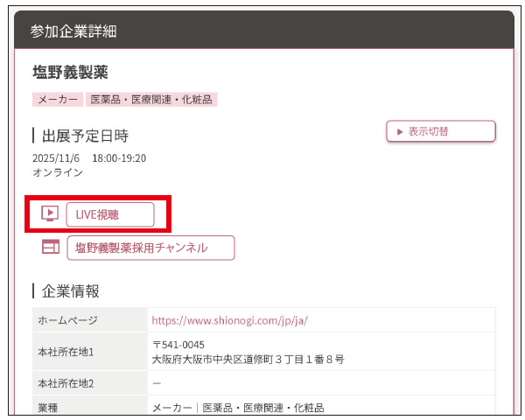Click the 出展予定日時 section heading

(85, 136)
